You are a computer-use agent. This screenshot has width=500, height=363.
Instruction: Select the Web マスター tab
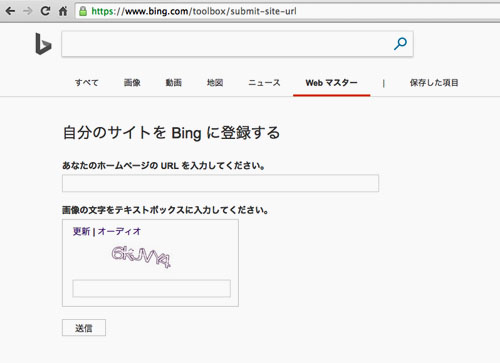[x=332, y=83]
